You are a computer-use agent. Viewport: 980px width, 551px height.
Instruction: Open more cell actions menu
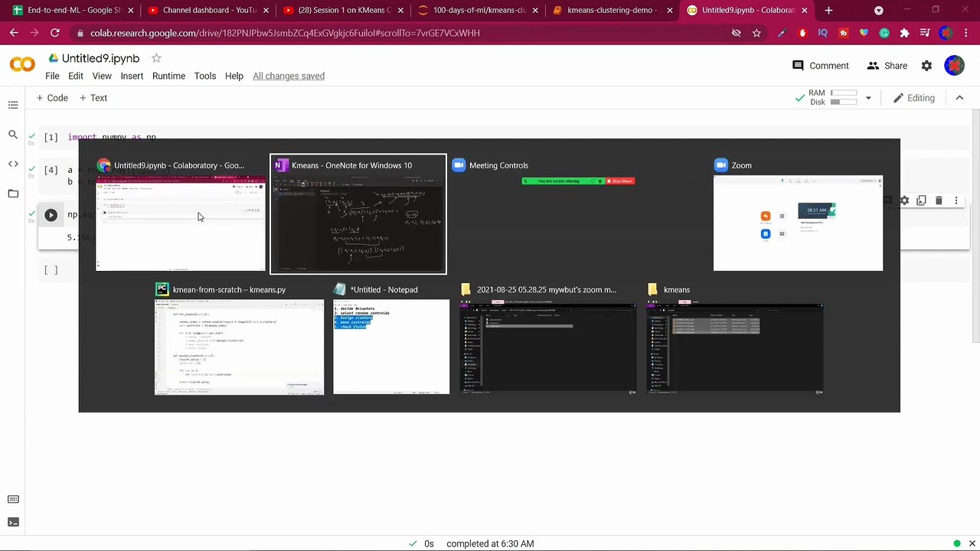(x=955, y=201)
